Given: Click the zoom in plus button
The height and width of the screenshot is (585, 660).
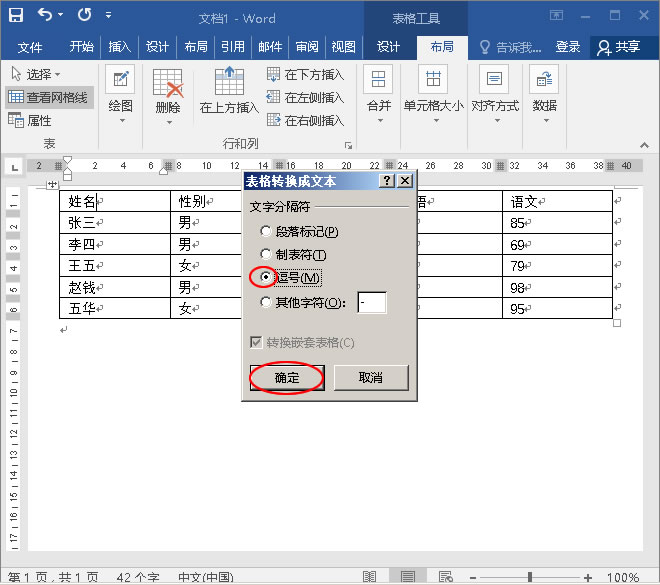Looking at the screenshot, I should point(588,577).
